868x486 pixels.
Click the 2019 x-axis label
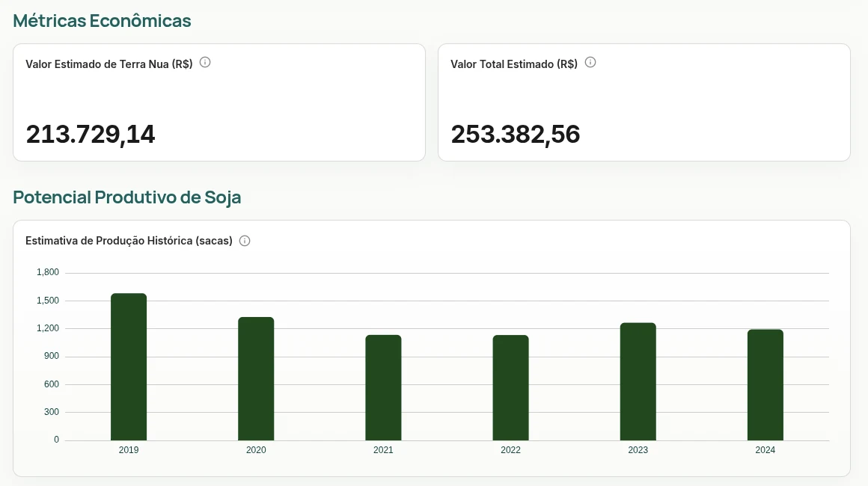pos(129,450)
